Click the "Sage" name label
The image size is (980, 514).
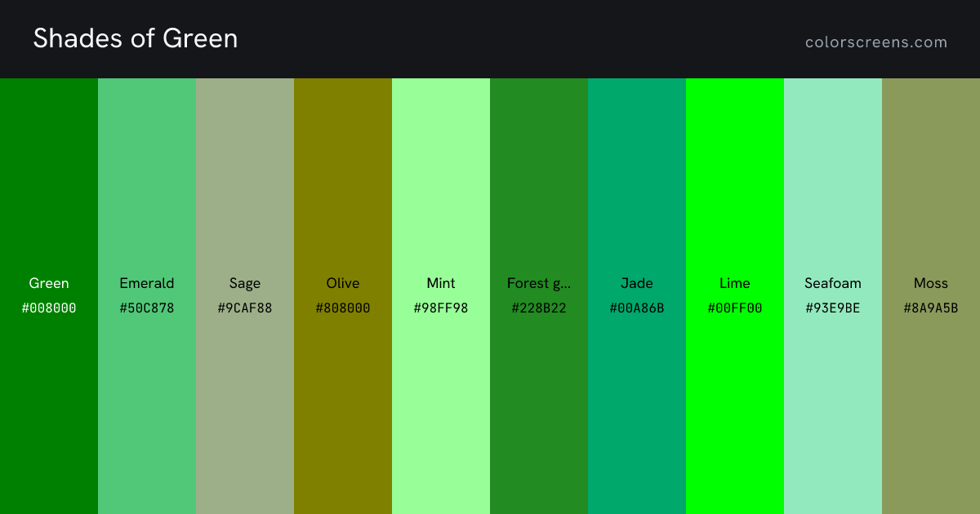pos(245,284)
